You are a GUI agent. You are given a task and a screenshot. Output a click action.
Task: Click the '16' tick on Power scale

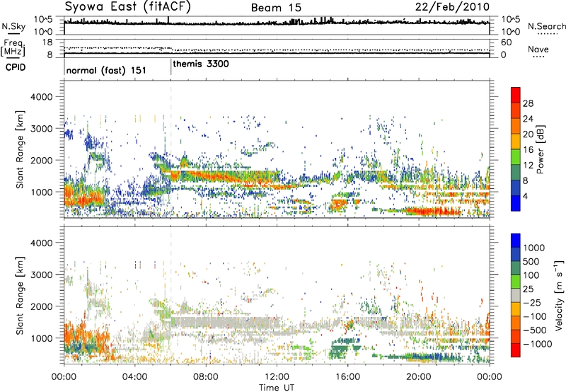tap(528, 149)
